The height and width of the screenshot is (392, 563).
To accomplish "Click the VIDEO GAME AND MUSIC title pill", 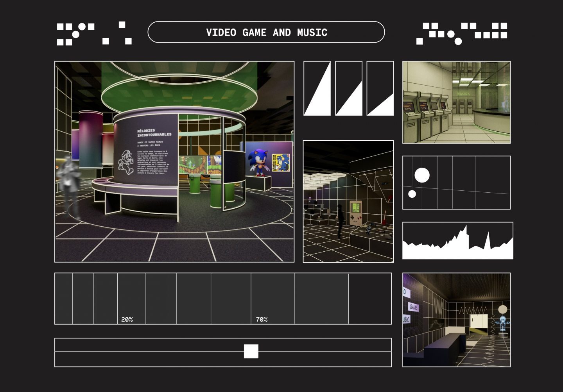I will pyautogui.click(x=266, y=32).
